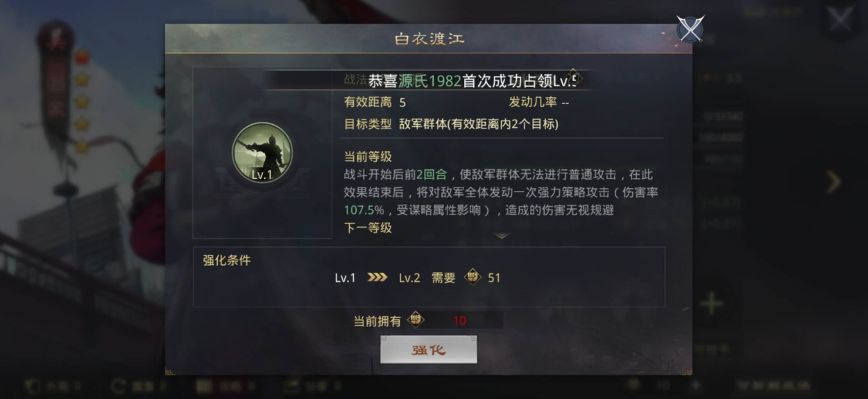This screenshot has height=399, width=868.
Task: Click the red 10 owned-currency field
Action: [459, 320]
